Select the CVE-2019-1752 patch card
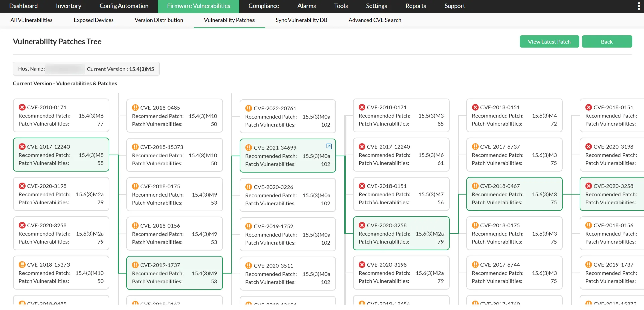This screenshot has width=644, height=310. click(288, 235)
